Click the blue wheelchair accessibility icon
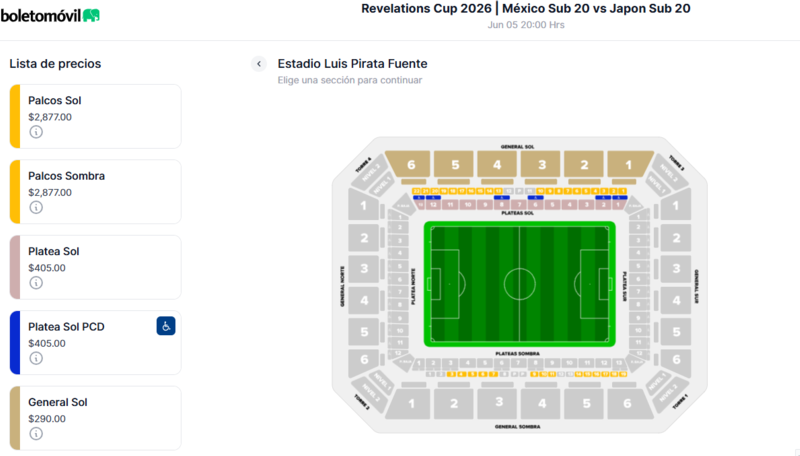This screenshot has height=456, width=800. [x=166, y=326]
